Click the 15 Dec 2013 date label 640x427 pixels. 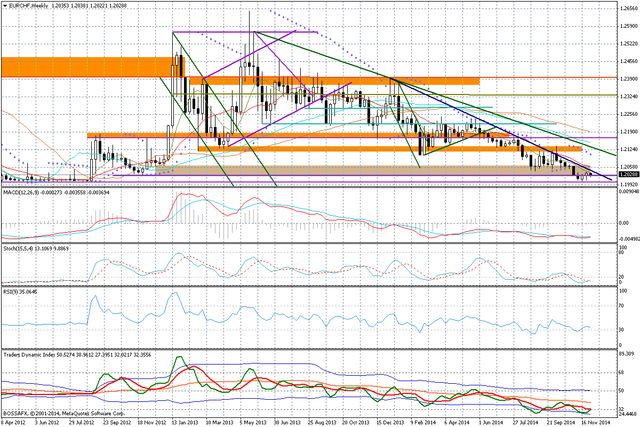coord(392,423)
